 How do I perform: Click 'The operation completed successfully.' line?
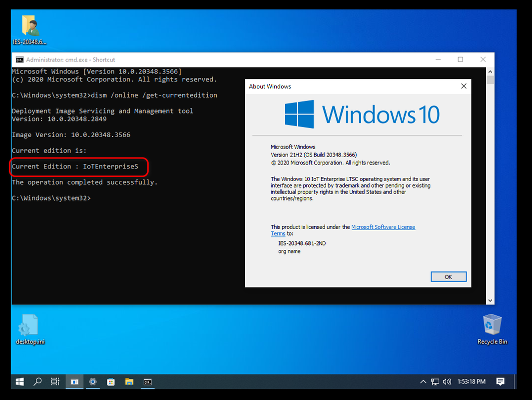click(85, 182)
